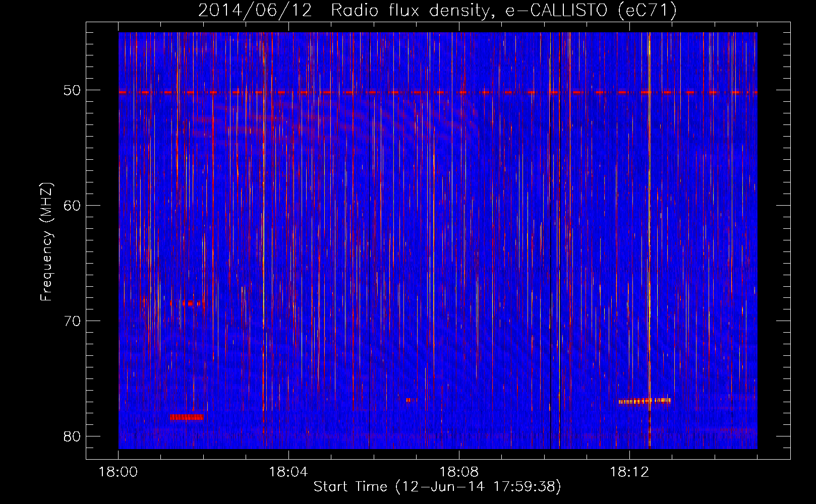Click the plot title 'Radio flux density, e-CALLISTO (eC71)'
816x504 pixels.
pyautogui.click(x=503, y=10)
